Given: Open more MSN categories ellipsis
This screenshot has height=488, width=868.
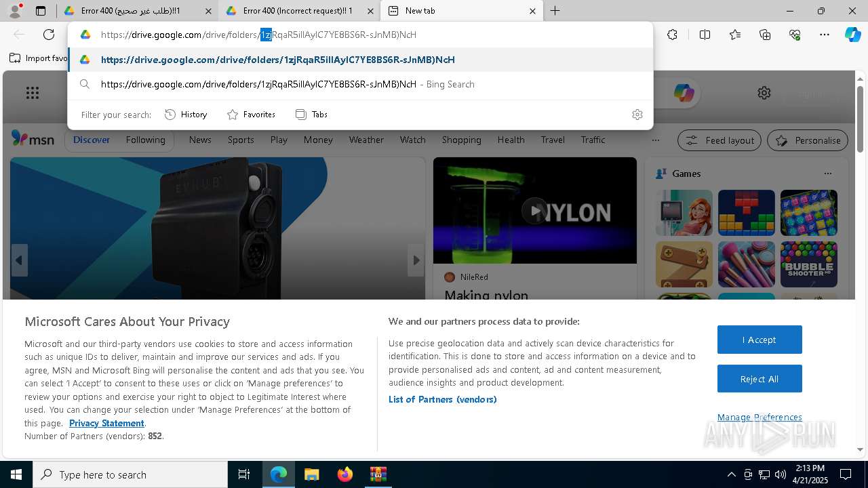Looking at the screenshot, I should coord(655,140).
